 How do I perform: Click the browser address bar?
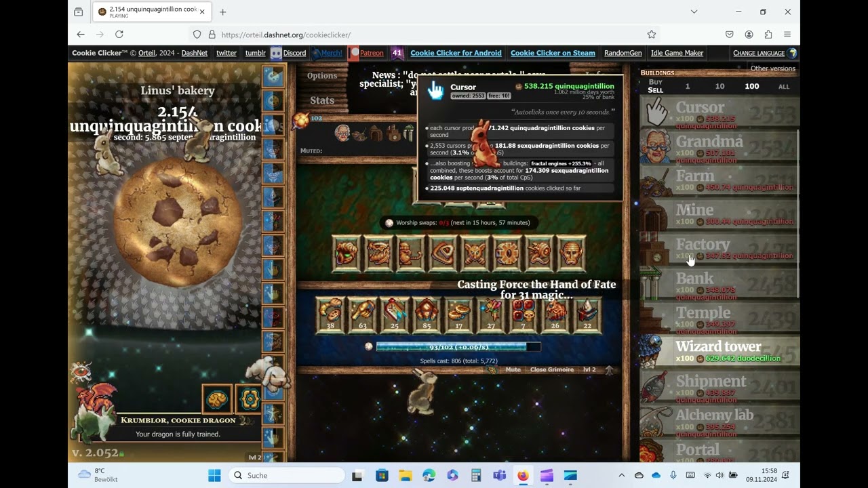pos(427,35)
